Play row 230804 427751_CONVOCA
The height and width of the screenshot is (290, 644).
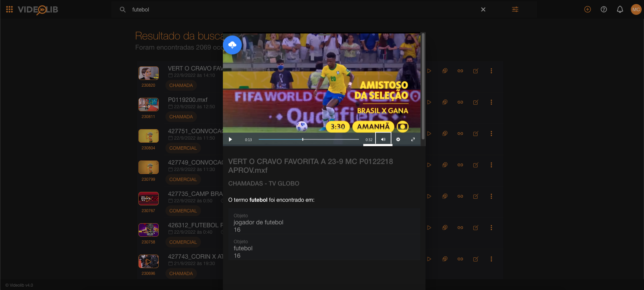[429, 134]
